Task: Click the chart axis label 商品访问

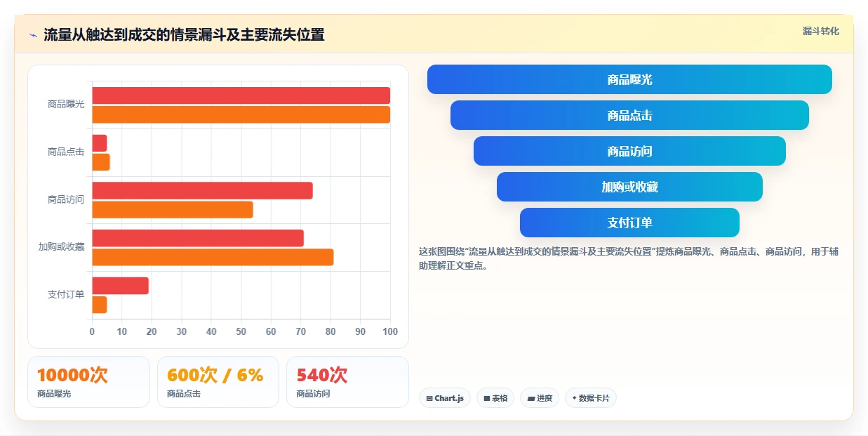Action: (66, 199)
